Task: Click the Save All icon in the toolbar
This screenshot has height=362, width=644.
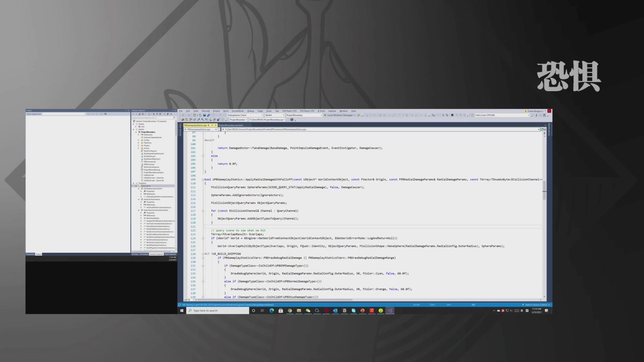Action: [x=209, y=115]
